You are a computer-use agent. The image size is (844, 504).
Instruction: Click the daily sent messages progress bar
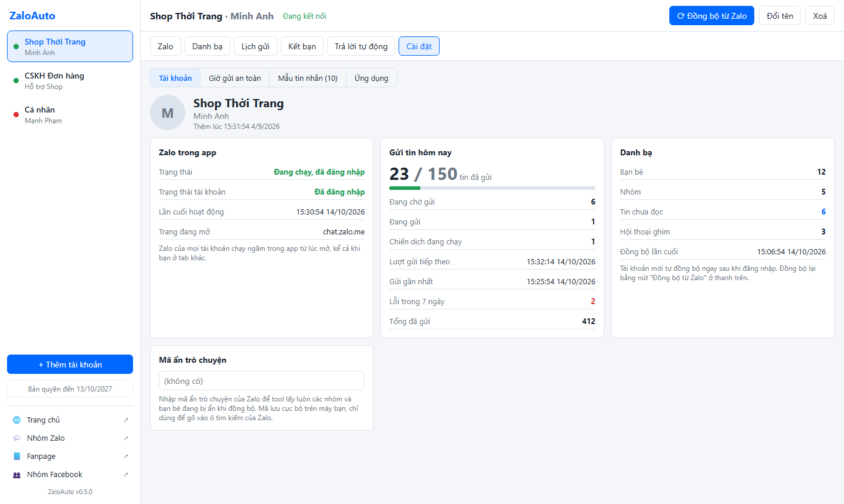click(x=492, y=188)
